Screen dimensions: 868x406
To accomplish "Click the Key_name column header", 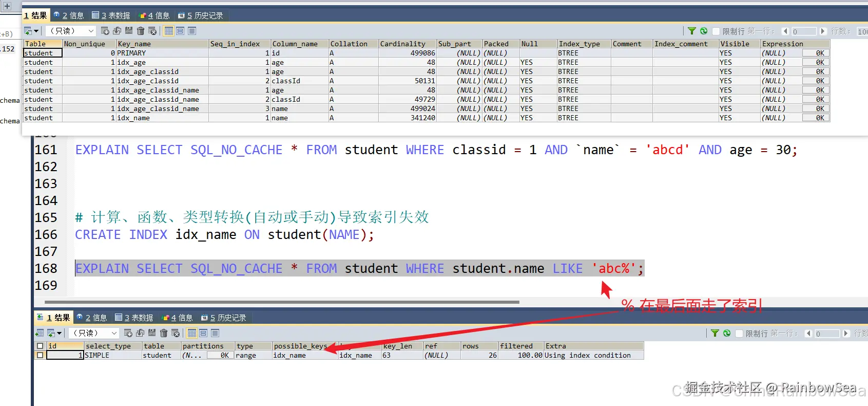I will click(x=162, y=44).
